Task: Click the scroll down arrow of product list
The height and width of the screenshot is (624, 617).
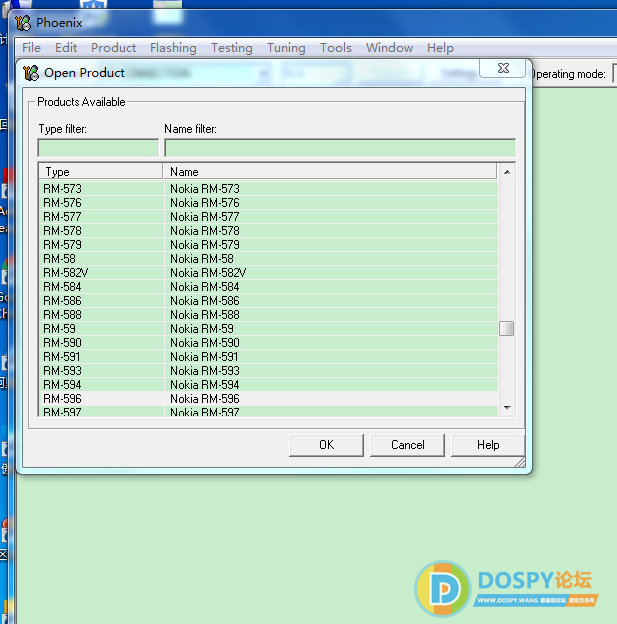Action: click(x=507, y=408)
